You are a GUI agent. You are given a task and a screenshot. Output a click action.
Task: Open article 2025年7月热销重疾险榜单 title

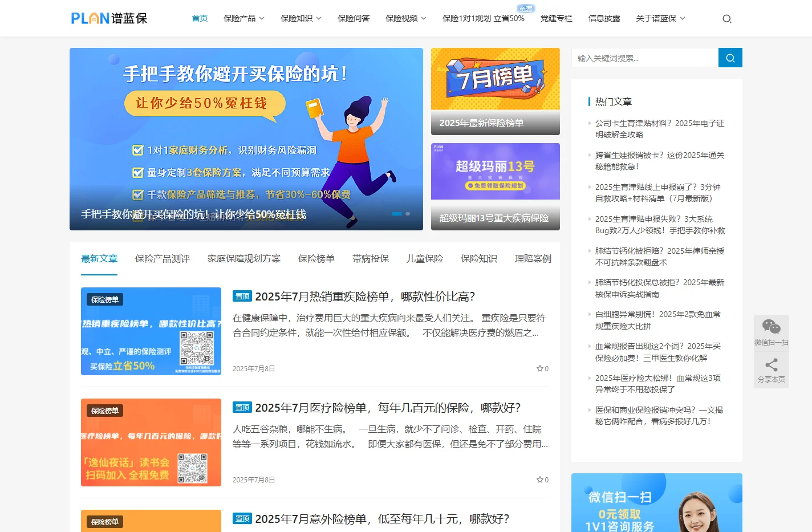click(x=365, y=297)
